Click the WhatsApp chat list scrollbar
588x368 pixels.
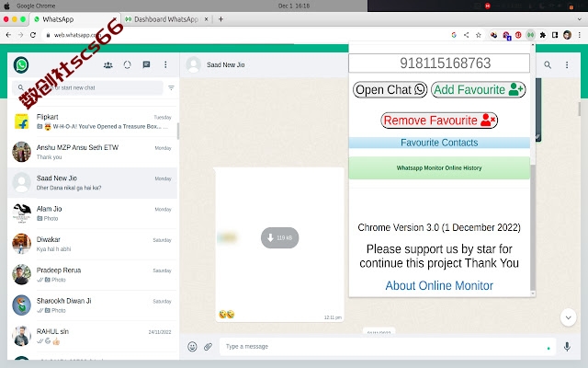pos(177,131)
